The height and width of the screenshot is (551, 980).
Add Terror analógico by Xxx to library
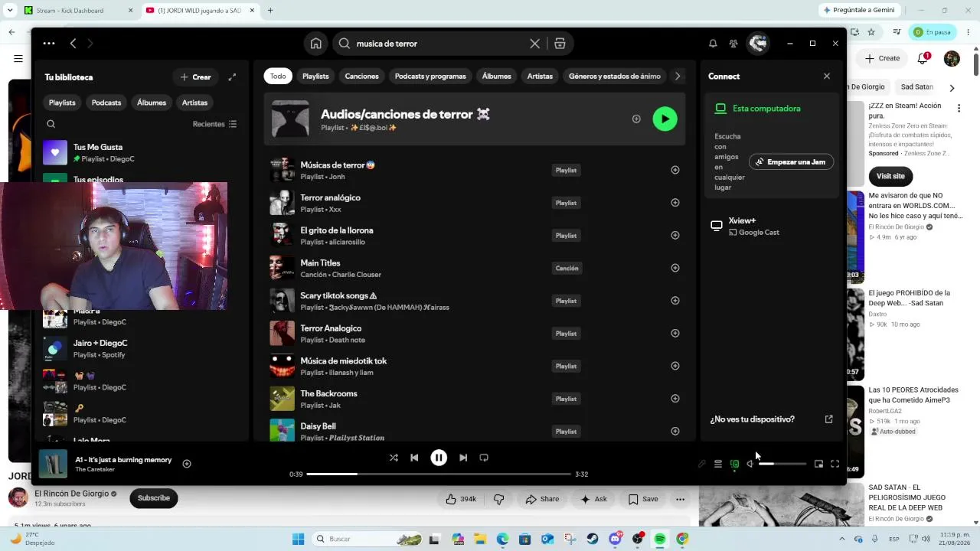tap(675, 203)
